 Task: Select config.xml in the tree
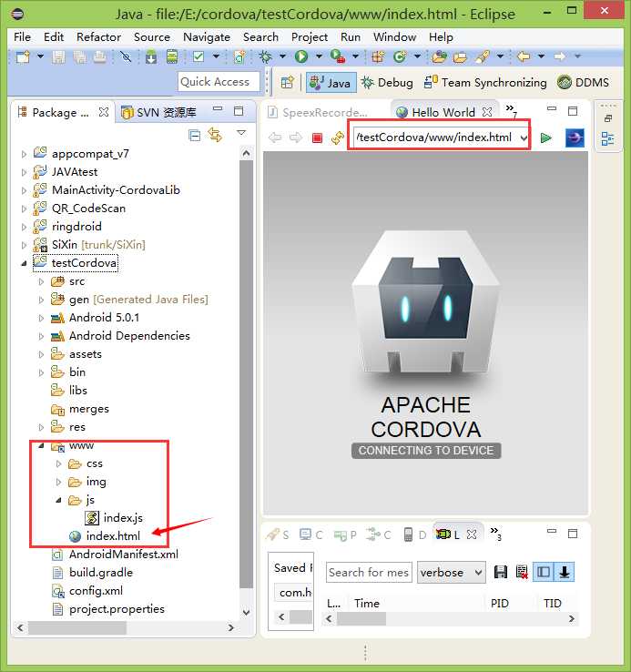click(x=87, y=591)
